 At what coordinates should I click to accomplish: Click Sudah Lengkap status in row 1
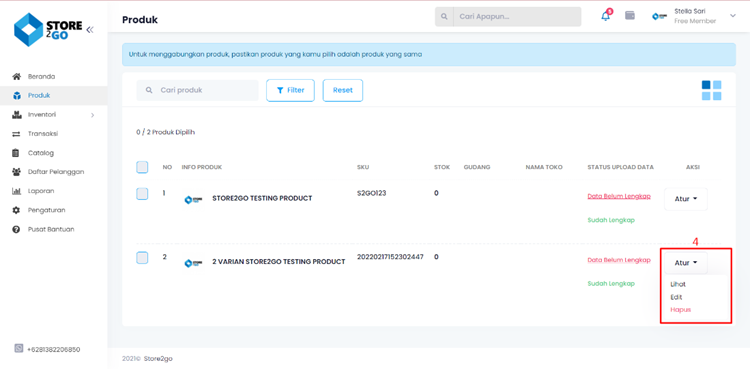click(611, 220)
